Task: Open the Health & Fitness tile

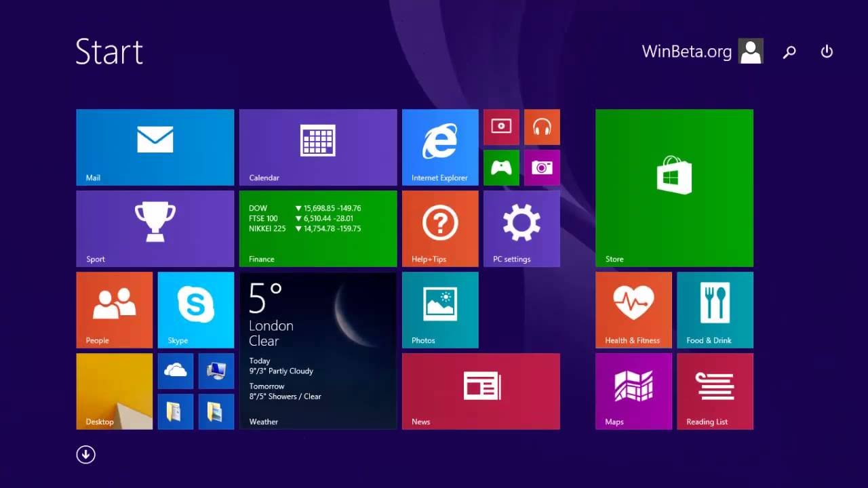Action: click(633, 310)
